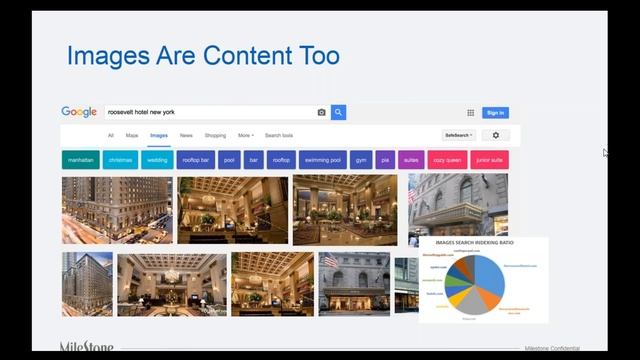This screenshot has height=360, width=640.
Task: Switch to the Maps tab
Action: [132, 135]
